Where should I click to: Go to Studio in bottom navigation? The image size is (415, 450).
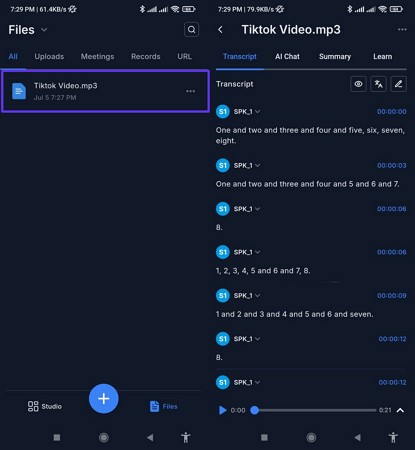pos(45,406)
